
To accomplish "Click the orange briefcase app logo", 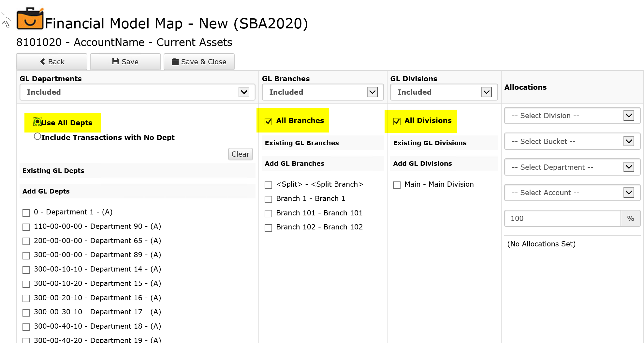I will [x=30, y=19].
